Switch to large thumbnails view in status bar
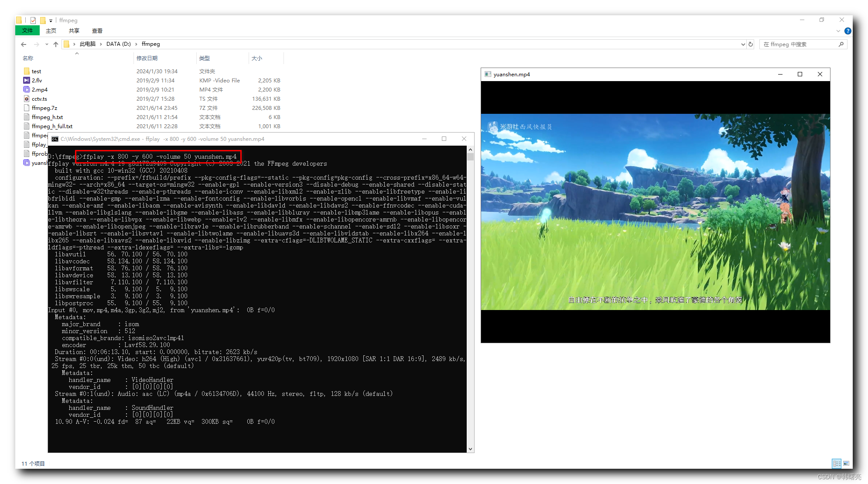The image size is (868, 484). (x=846, y=464)
